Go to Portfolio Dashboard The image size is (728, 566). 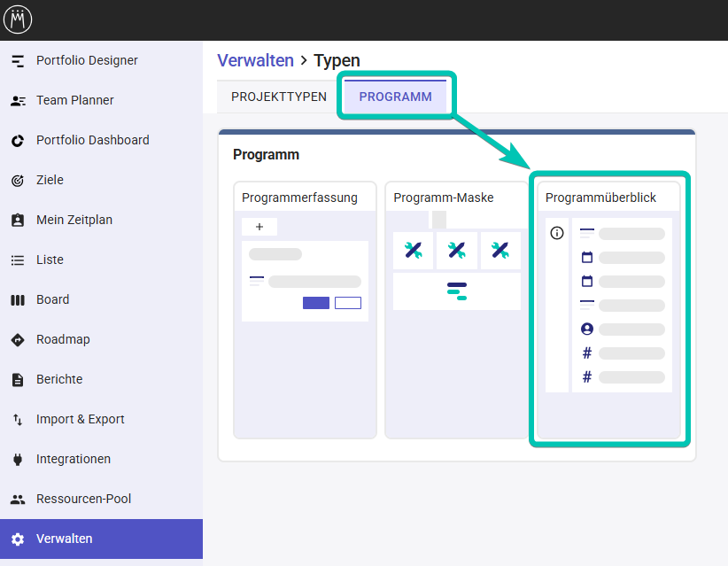(x=92, y=140)
